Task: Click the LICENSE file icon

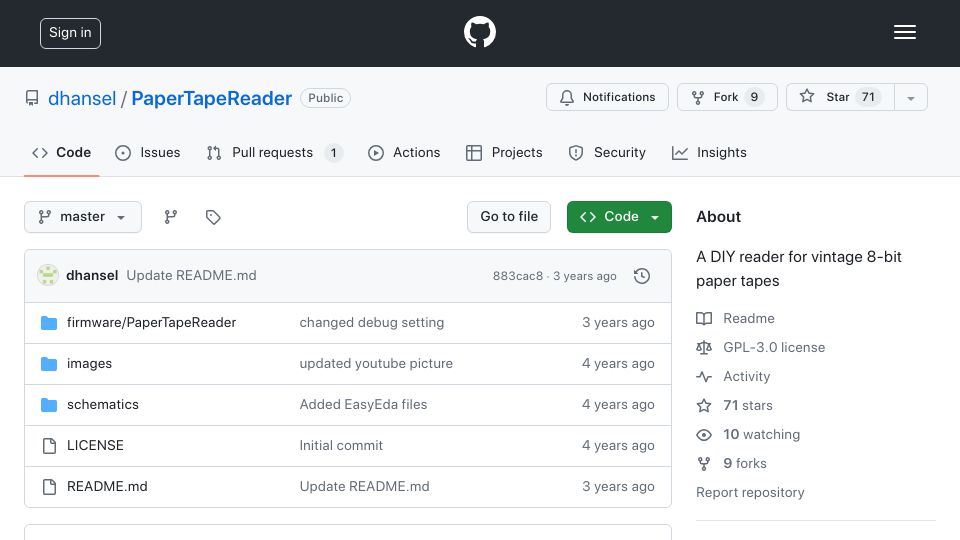Action: (49, 446)
